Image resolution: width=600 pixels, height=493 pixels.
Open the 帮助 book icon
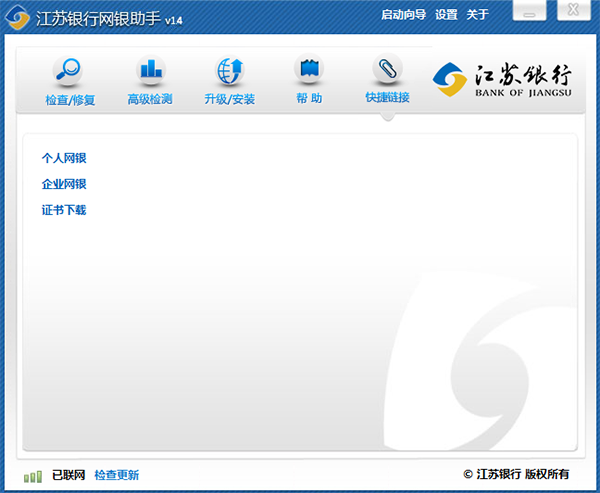coord(309,69)
